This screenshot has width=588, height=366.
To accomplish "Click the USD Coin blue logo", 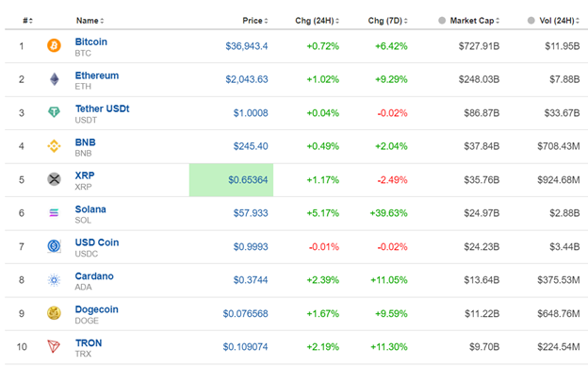I will [54, 246].
